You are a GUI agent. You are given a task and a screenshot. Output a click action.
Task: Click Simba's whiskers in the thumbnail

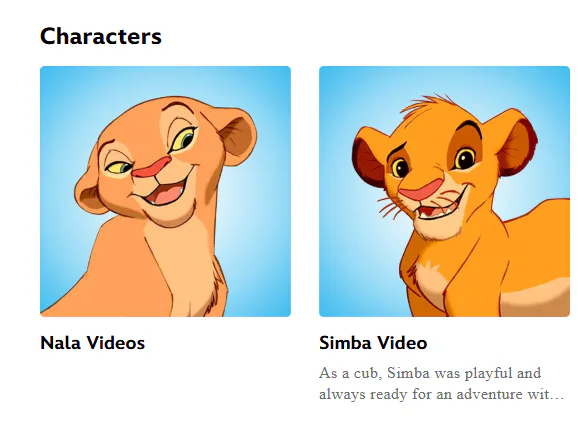[x=389, y=206]
